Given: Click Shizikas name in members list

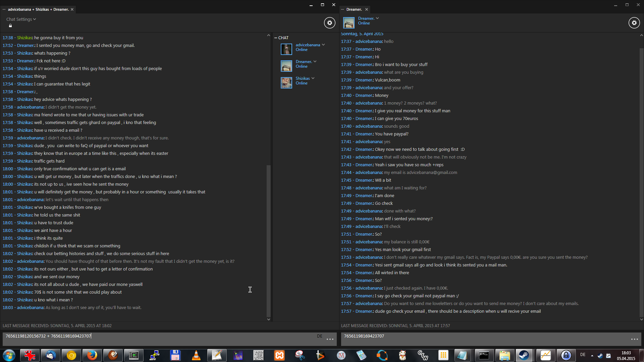Looking at the screenshot, I should [x=303, y=78].
